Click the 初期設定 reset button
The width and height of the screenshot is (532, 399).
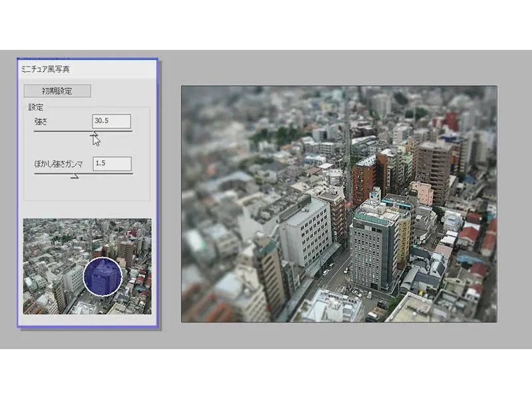[57, 91]
